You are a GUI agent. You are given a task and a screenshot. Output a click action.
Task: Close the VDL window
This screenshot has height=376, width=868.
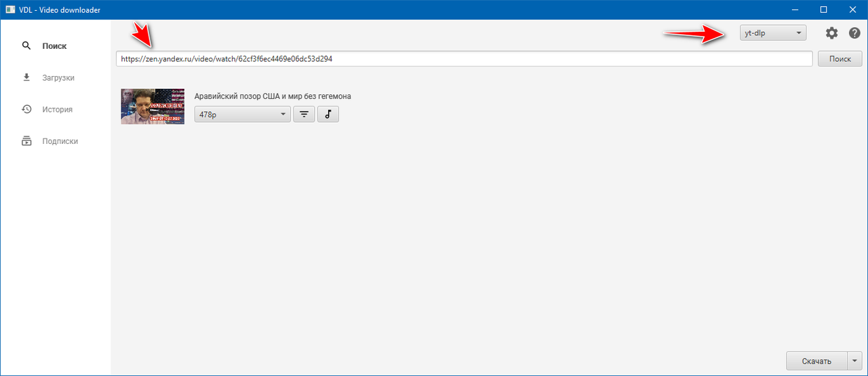(853, 10)
